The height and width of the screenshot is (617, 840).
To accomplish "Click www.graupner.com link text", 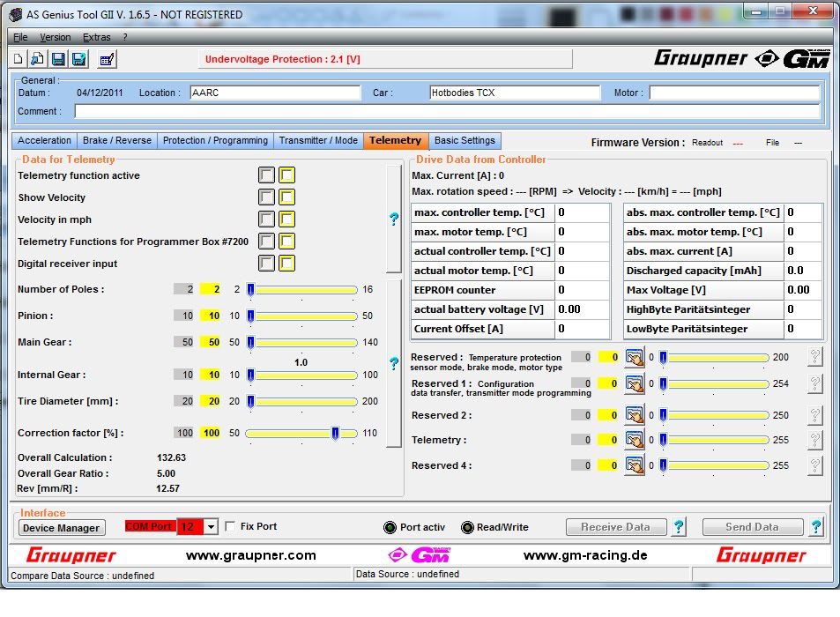I will [251, 555].
